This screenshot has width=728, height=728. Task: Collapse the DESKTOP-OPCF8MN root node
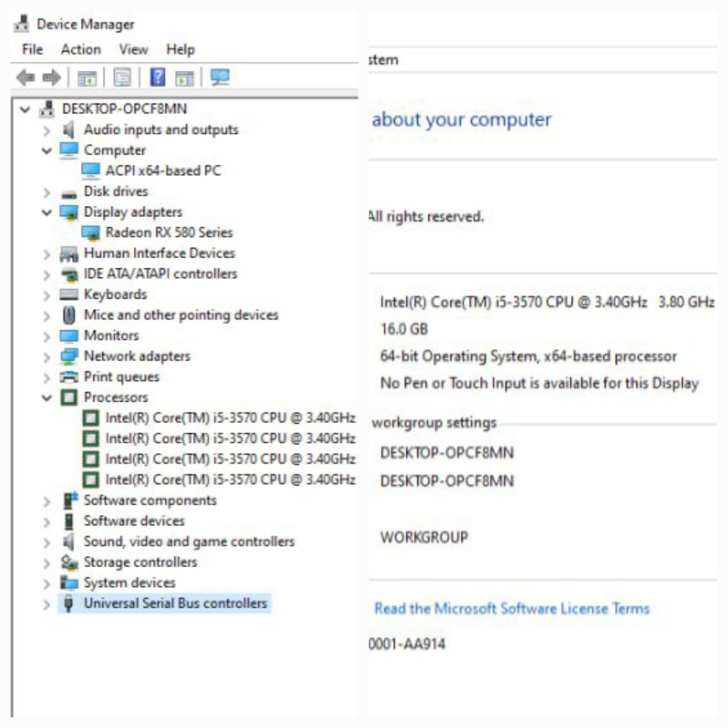tap(25, 109)
